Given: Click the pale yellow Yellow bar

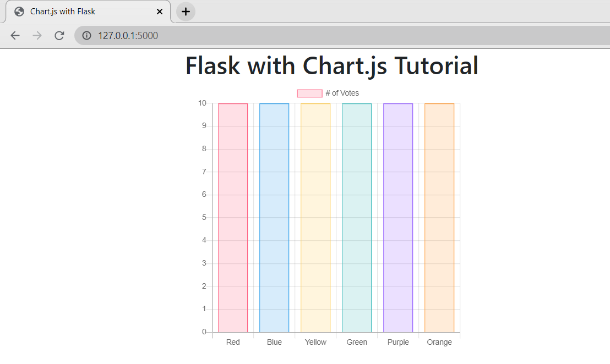Looking at the screenshot, I should 315,218.
